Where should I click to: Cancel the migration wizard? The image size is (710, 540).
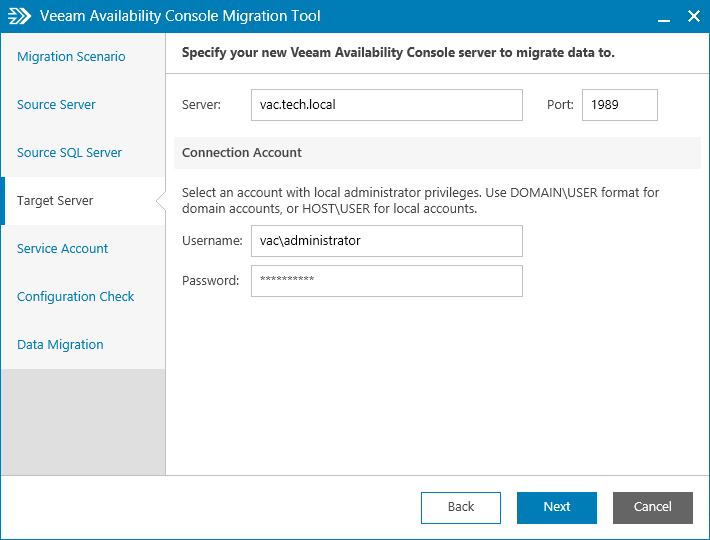click(x=652, y=507)
